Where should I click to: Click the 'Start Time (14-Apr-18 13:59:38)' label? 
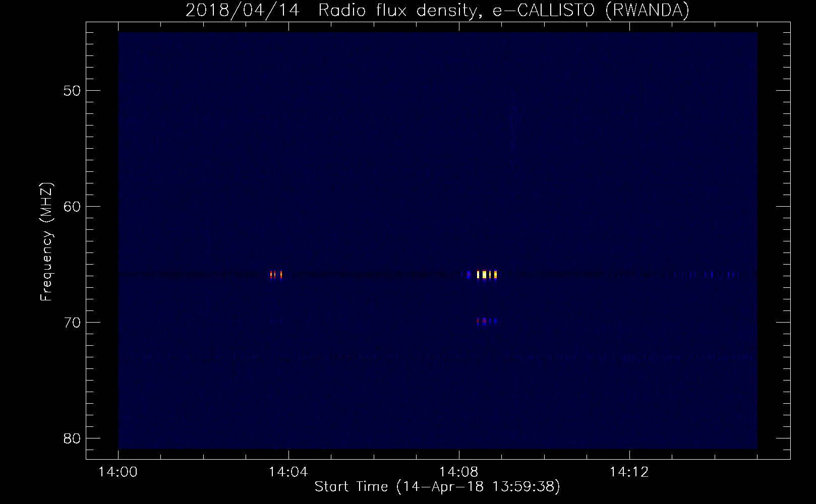coord(437,487)
